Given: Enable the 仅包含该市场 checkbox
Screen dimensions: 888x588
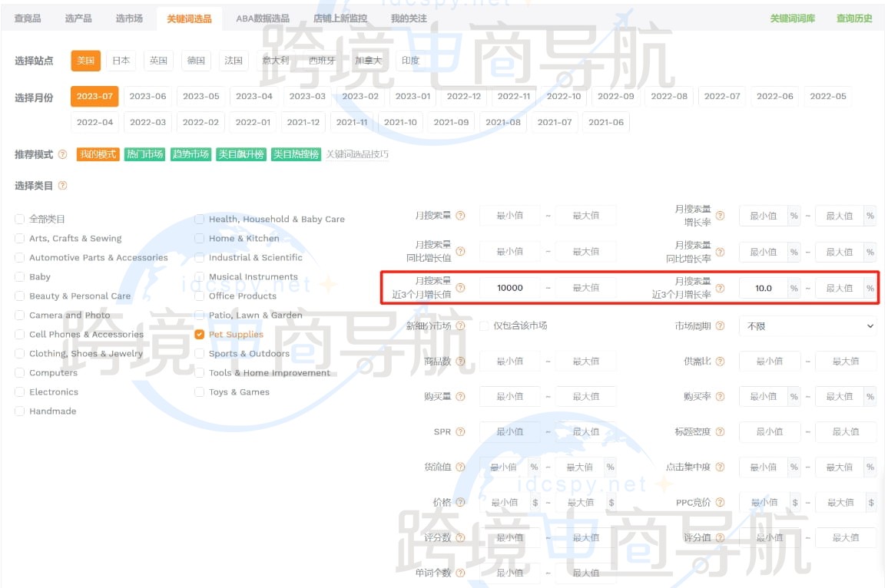Looking at the screenshot, I should [x=483, y=325].
